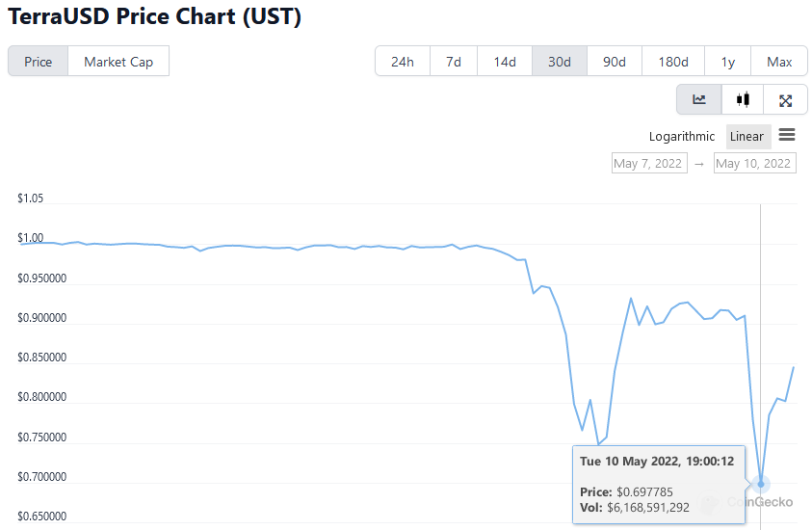Edit the May 7, 2022 start date
Screen dimensions: 812x530
point(648,163)
